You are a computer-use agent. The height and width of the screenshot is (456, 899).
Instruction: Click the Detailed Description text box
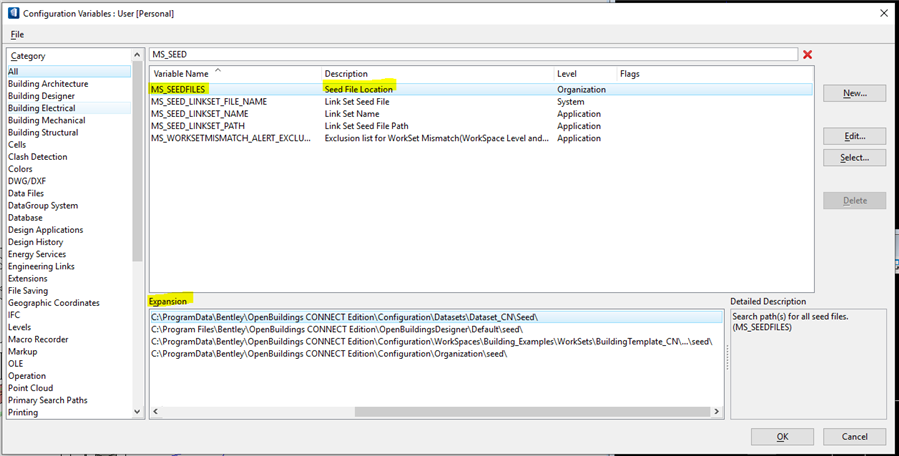tap(808, 364)
